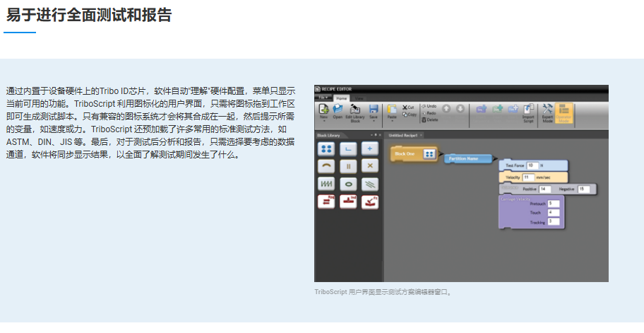Click the round move-up arrow icon
644x333 pixels.
446,109
